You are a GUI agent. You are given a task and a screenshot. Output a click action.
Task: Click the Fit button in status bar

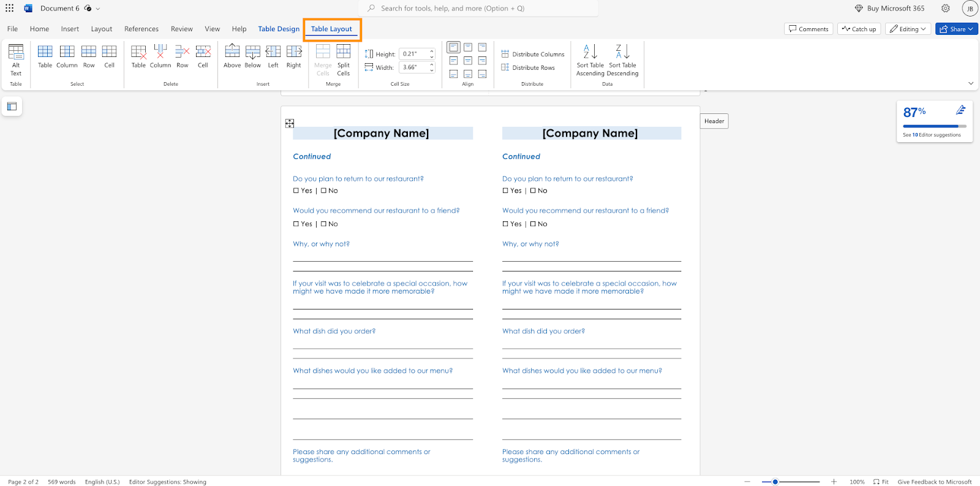881,482
